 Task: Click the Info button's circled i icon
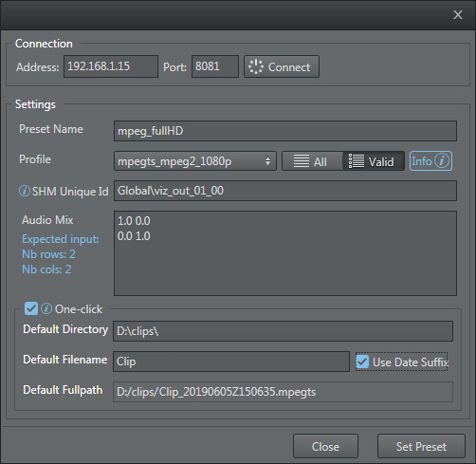point(442,160)
